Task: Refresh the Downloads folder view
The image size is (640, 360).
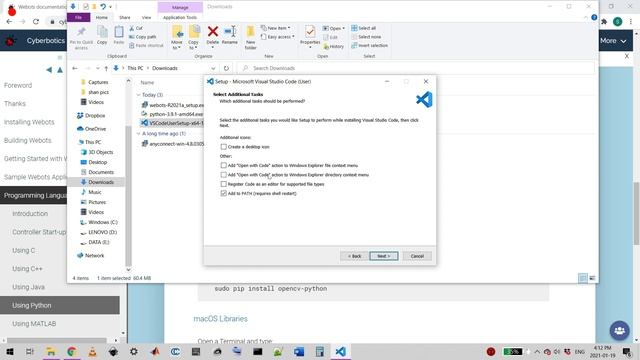Action: click(226, 68)
